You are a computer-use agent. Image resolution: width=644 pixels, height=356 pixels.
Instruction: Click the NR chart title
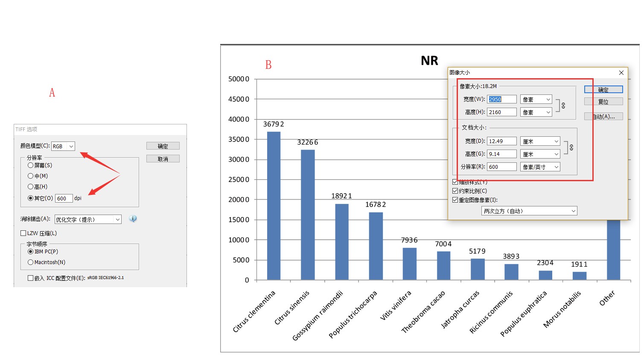coord(429,61)
